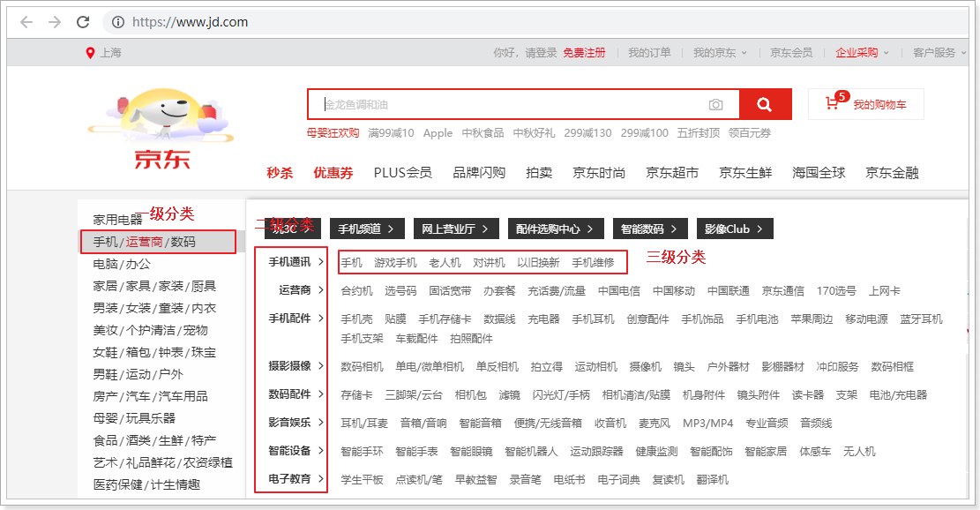This screenshot has width=980, height=510.
Task: Click the 手机频道 button
Action: 367,229
